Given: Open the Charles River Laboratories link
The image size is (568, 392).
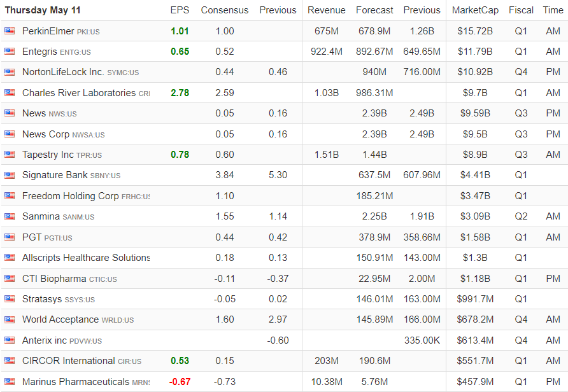Looking at the screenshot, I should tap(86, 93).
